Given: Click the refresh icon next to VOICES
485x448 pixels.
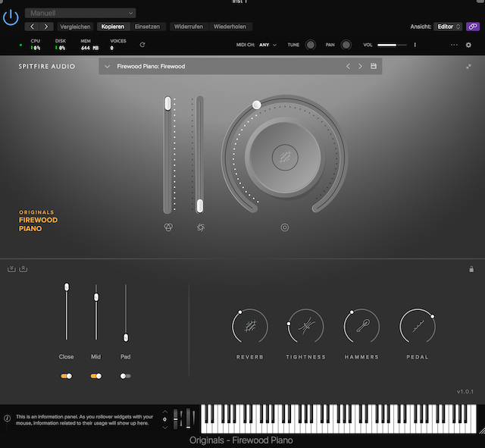Looking at the screenshot, I should (x=142, y=45).
